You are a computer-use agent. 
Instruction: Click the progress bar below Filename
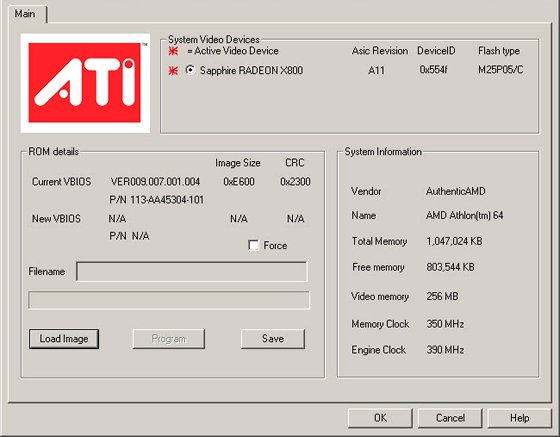pyautogui.click(x=169, y=300)
